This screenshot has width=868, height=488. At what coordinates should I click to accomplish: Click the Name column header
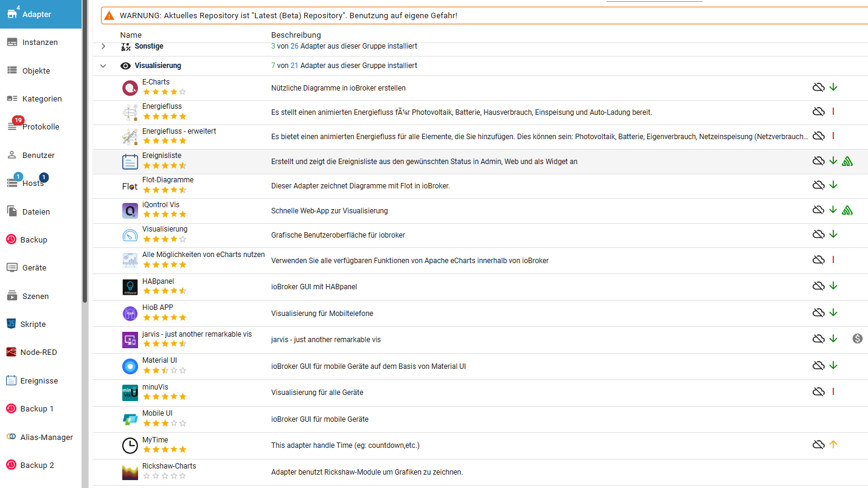click(x=131, y=35)
